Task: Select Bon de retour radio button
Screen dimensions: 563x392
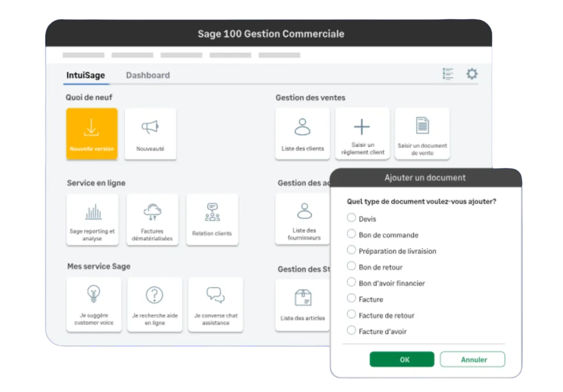Action: (352, 266)
